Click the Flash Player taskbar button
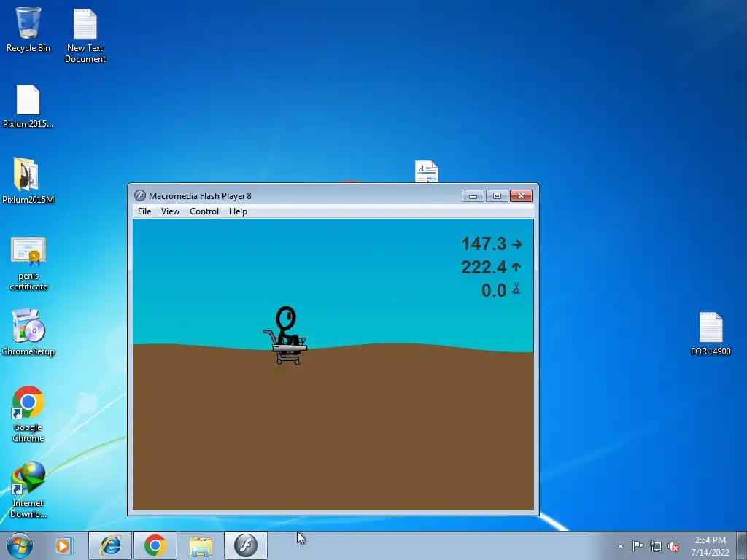 pyautogui.click(x=246, y=545)
